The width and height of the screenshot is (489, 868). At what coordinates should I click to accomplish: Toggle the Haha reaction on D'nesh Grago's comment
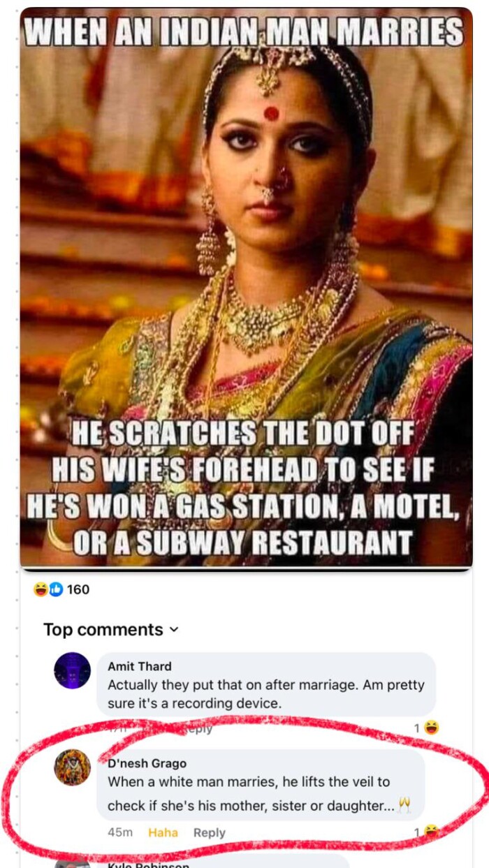[163, 832]
